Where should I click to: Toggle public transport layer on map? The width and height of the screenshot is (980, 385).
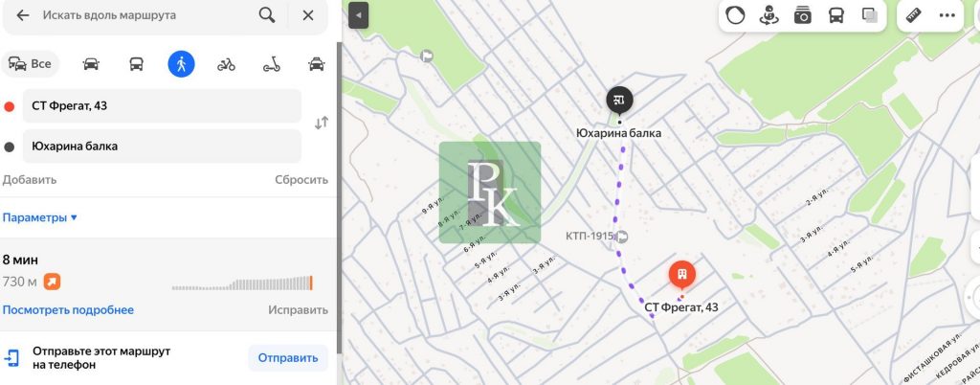835,15
